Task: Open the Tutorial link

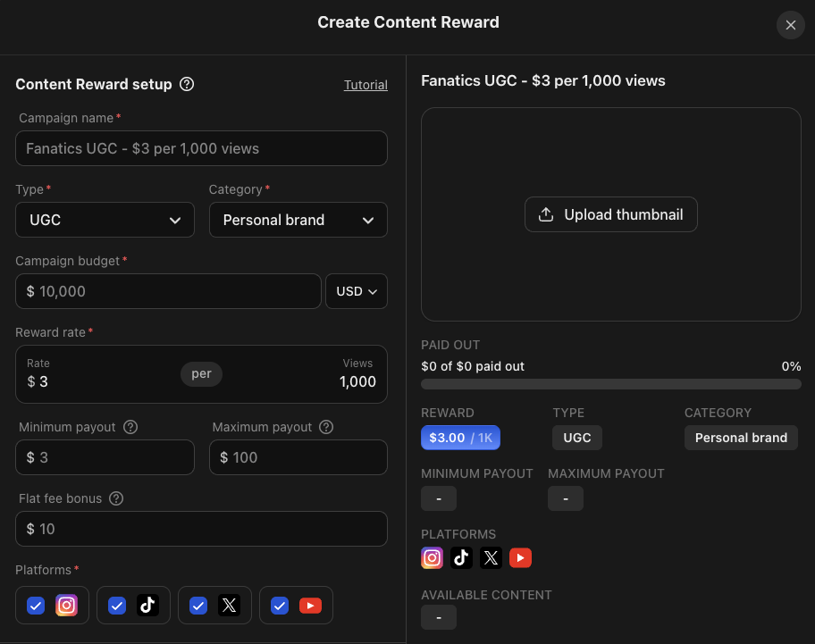Action: [365, 84]
